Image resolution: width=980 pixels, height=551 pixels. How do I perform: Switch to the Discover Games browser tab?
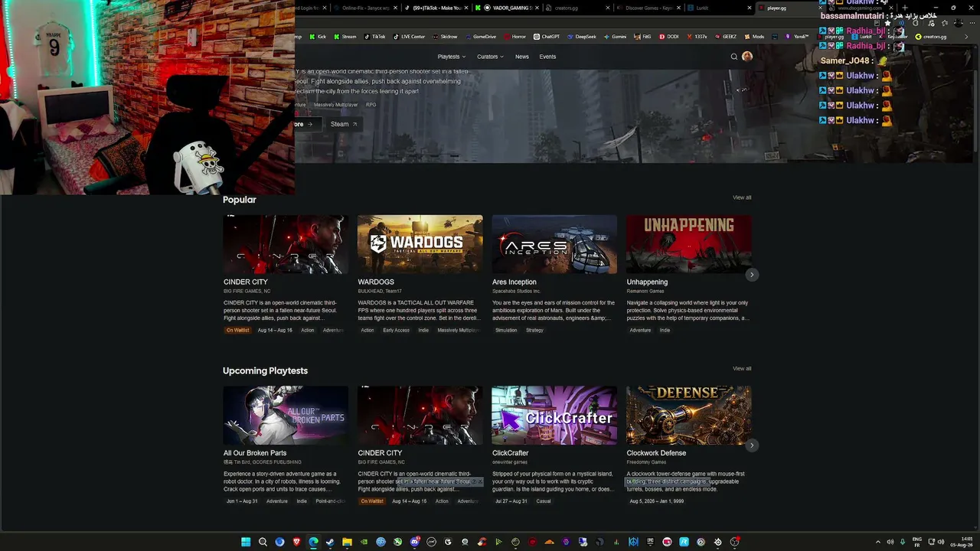pyautogui.click(x=647, y=8)
